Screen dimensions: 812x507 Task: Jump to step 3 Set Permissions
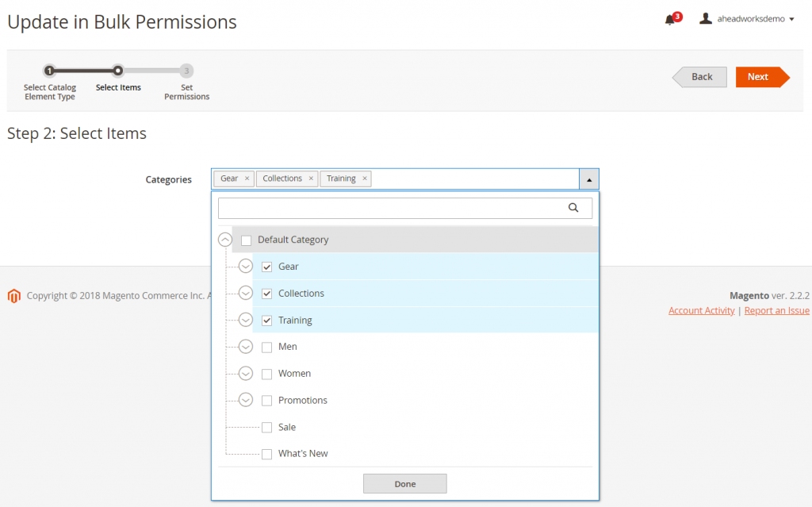click(x=186, y=71)
